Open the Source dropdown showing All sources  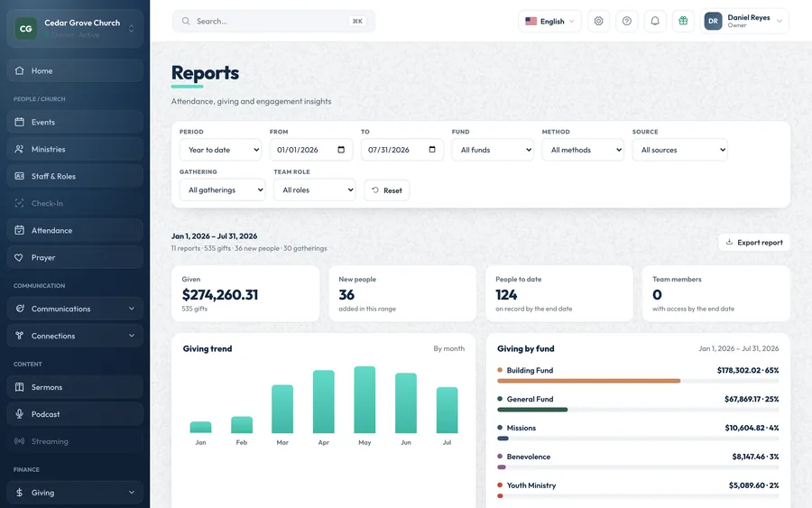pyautogui.click(x=680, y=150)
